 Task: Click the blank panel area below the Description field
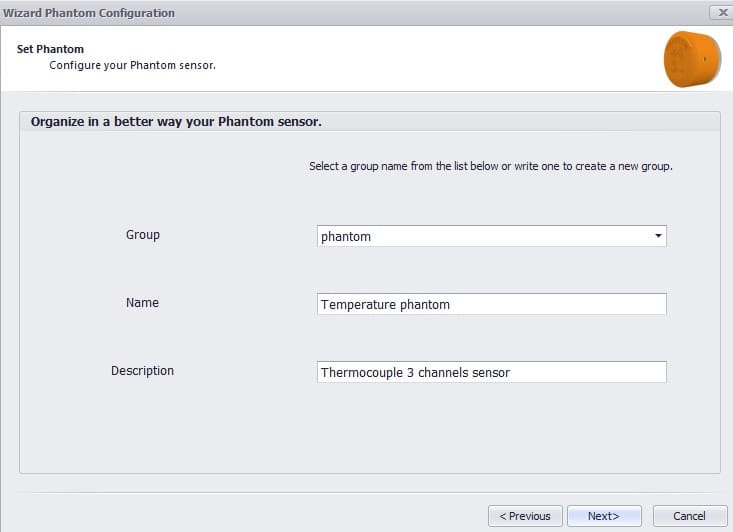370,430
